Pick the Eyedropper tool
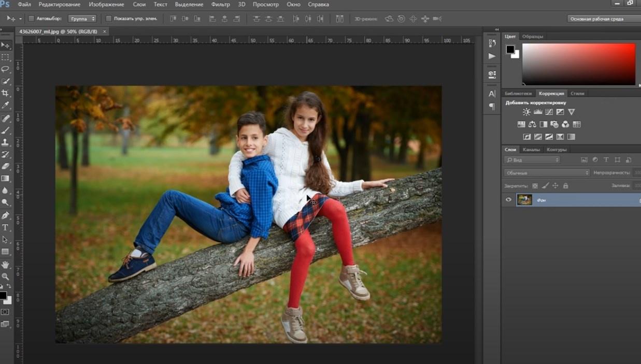Viewport: 641px width, 364px height. click(5, 105)
